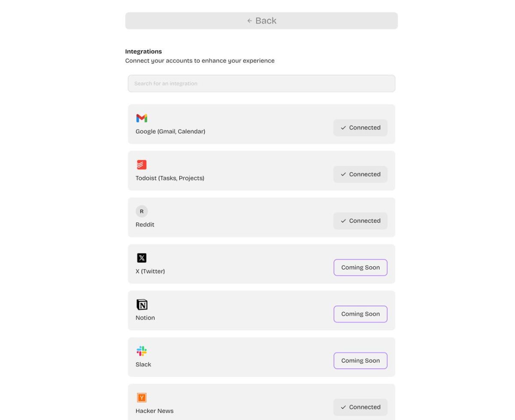Click Coming Soon for X (Twitter)
The width and height of the screenshot is (515, 420).
pos(360,268)
